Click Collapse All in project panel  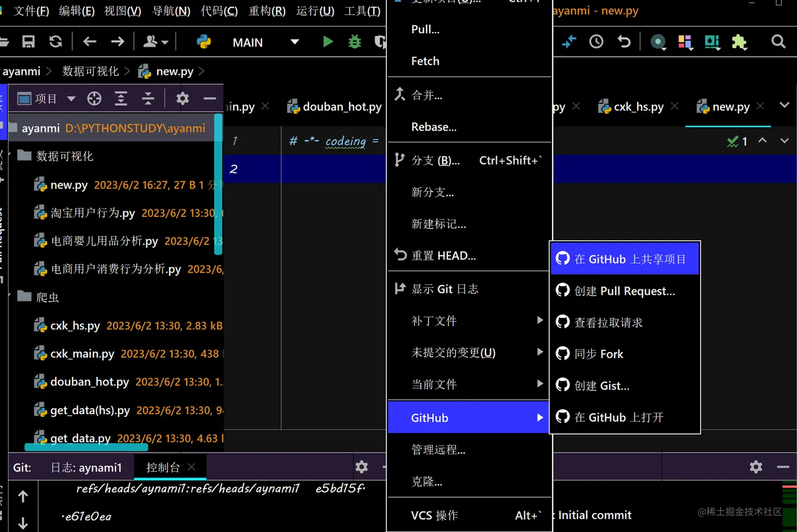click(x=148, y=98)
